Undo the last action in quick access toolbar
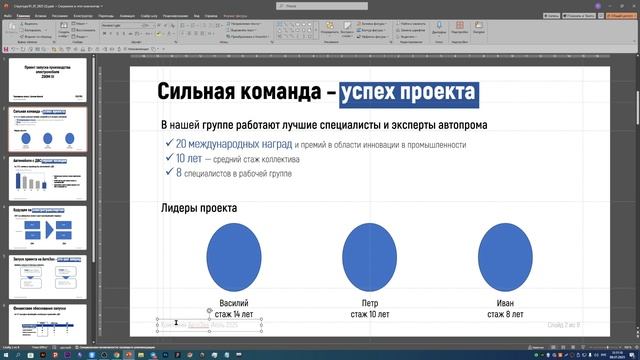640x360 pixels. tap(13, 49)
